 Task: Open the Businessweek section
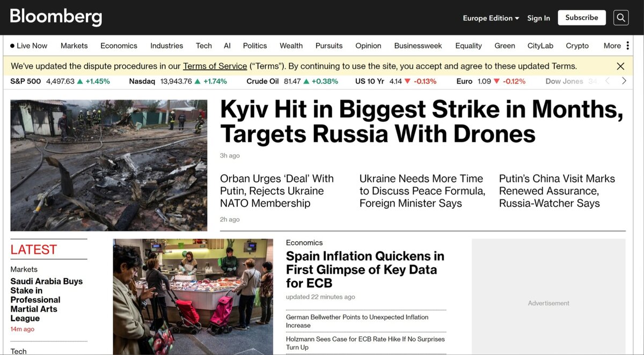(x=418, y=46)
